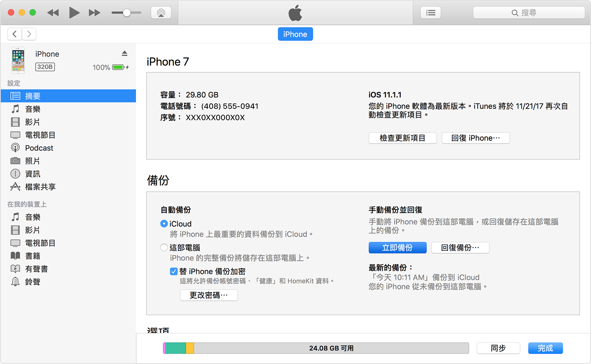The image size is (591, 364).
Task: Eject the iPhone using eject icon
Action: tap(124, 53)
